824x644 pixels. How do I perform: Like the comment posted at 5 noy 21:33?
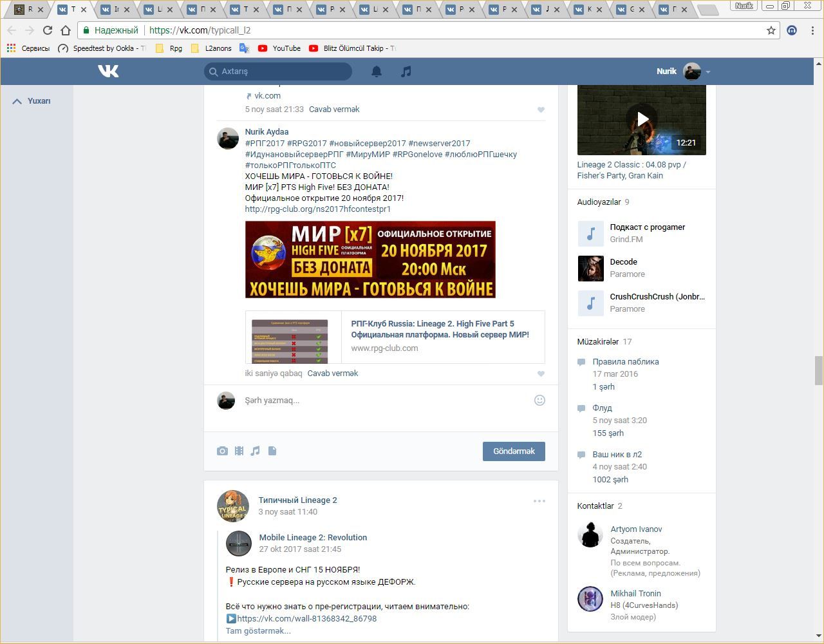click(541, 109)
